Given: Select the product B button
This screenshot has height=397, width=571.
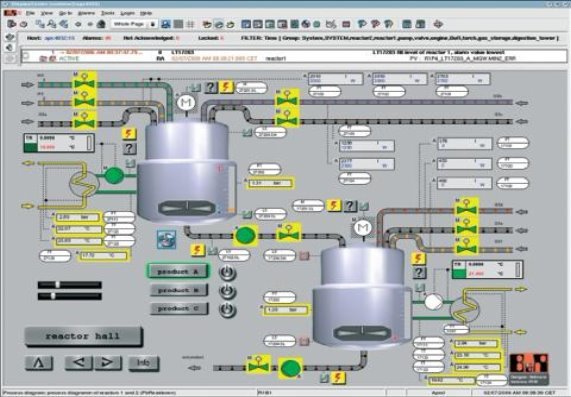Looking at the screenshot, I should click(x=178, y=290).
